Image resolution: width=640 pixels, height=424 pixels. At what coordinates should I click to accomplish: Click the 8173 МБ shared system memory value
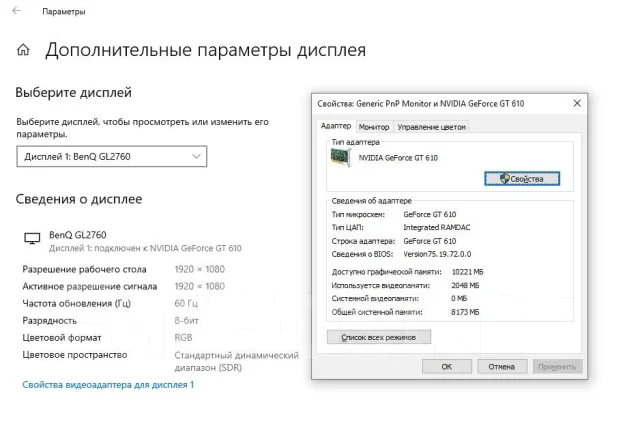[x=465, y=312]
